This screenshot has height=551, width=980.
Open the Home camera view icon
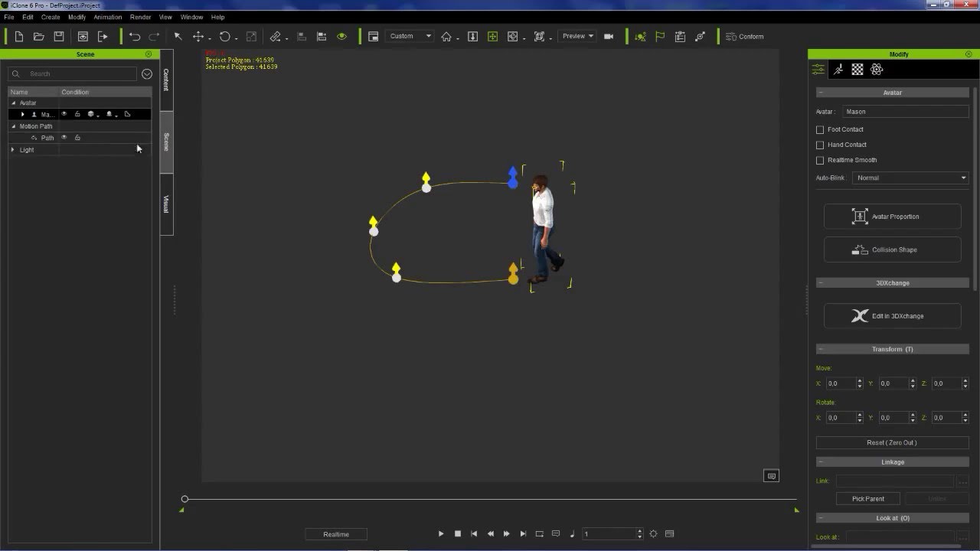pyautogui.click(x=446, y=36)
